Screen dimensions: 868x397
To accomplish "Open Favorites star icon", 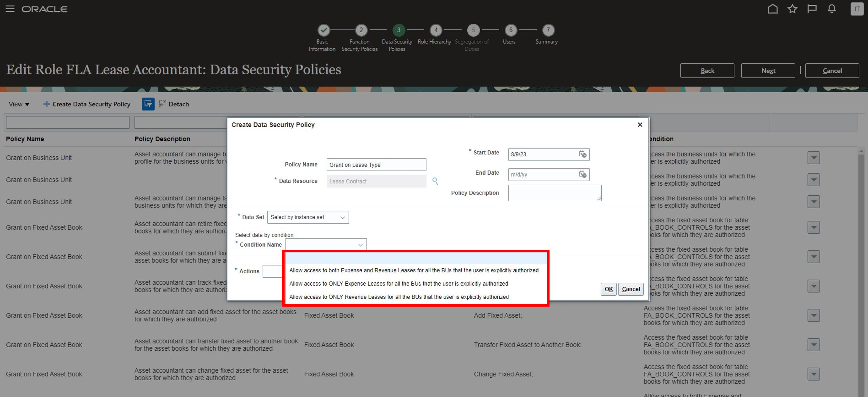I will pos(792,9).
